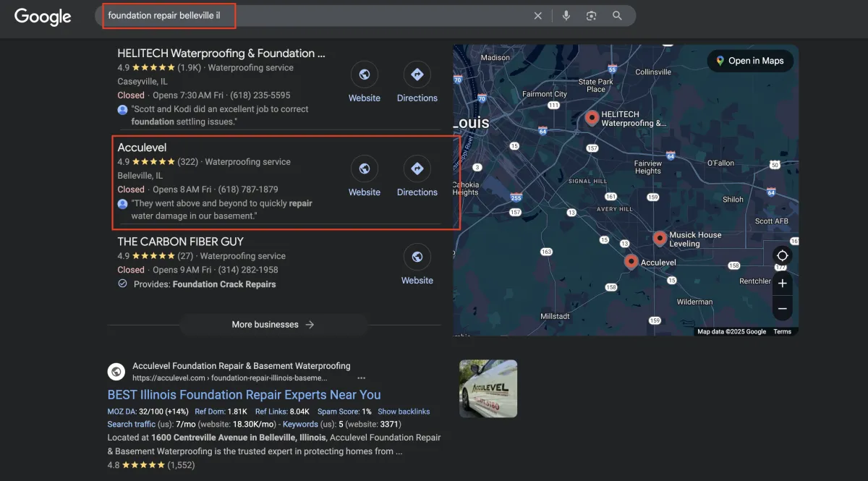Open Google Lens image search
Screen dimensions: 868x481
[592, 16]
